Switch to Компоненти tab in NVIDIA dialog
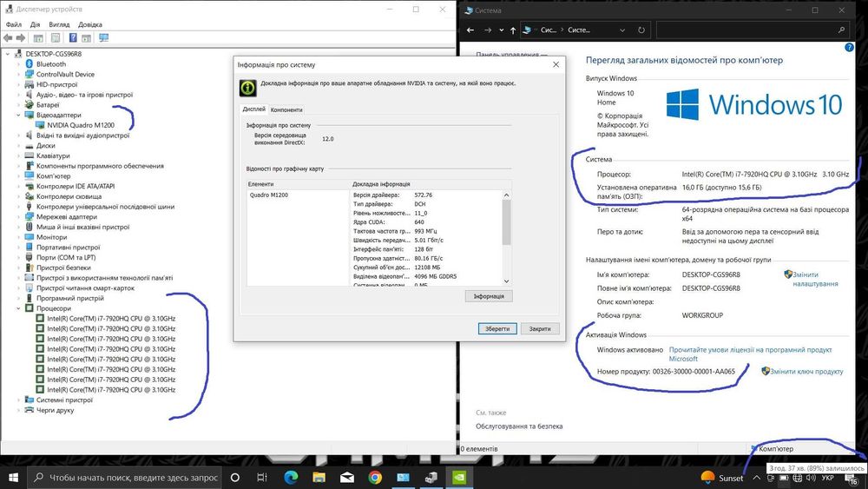The width and height of the screenshot is (868, 489). coord(286,109)
